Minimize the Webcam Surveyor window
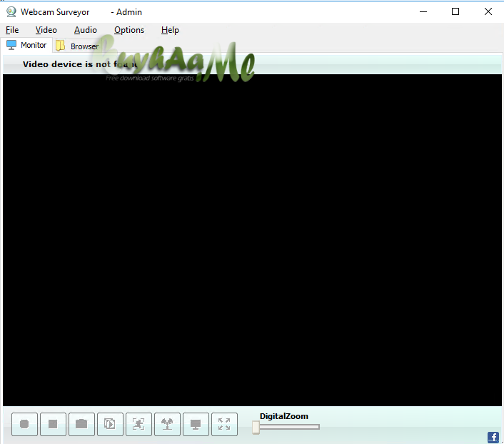 [423, 11]
